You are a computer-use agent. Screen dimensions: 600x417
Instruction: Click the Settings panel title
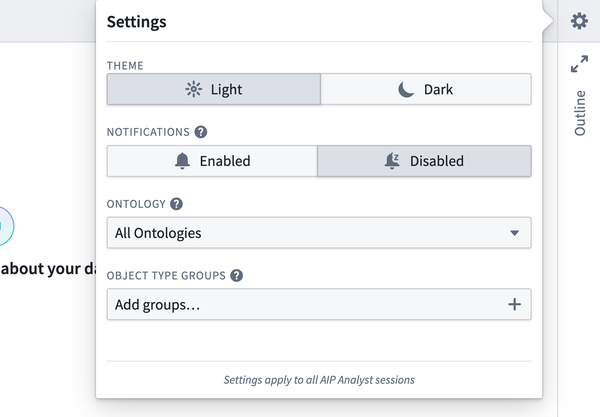tap(137, 21)
